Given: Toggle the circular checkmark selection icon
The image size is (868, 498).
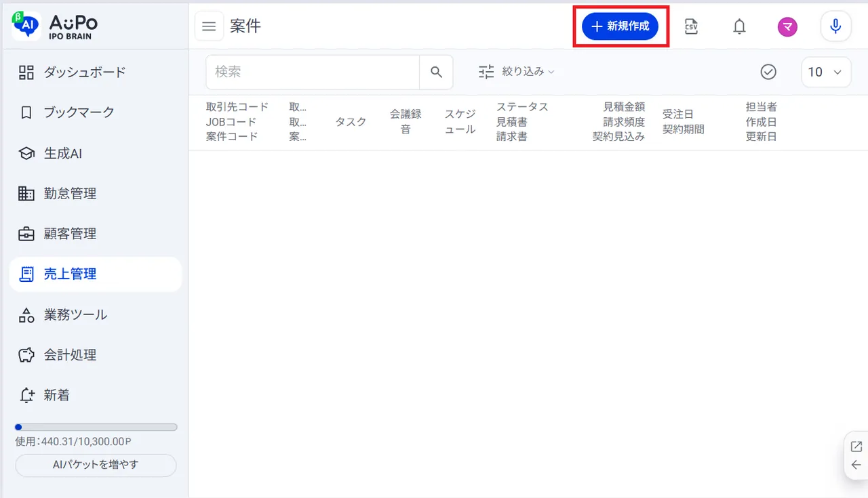Looking at the screenshot, I should tap(768, 72).
